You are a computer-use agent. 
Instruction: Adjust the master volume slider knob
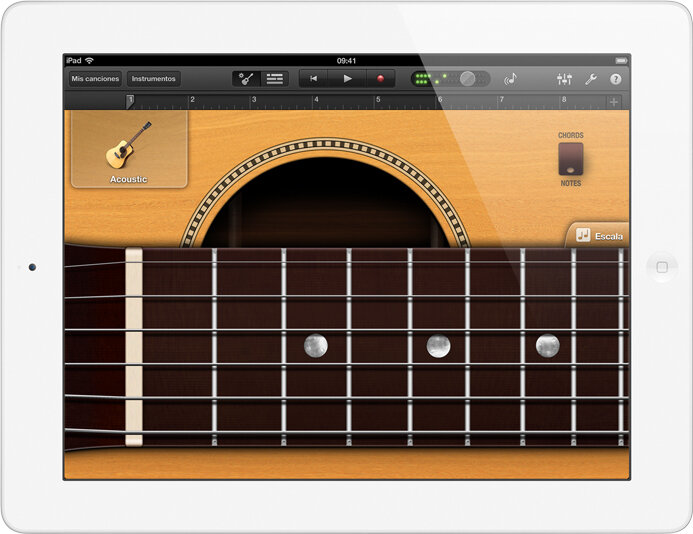(x=467, y=79)
